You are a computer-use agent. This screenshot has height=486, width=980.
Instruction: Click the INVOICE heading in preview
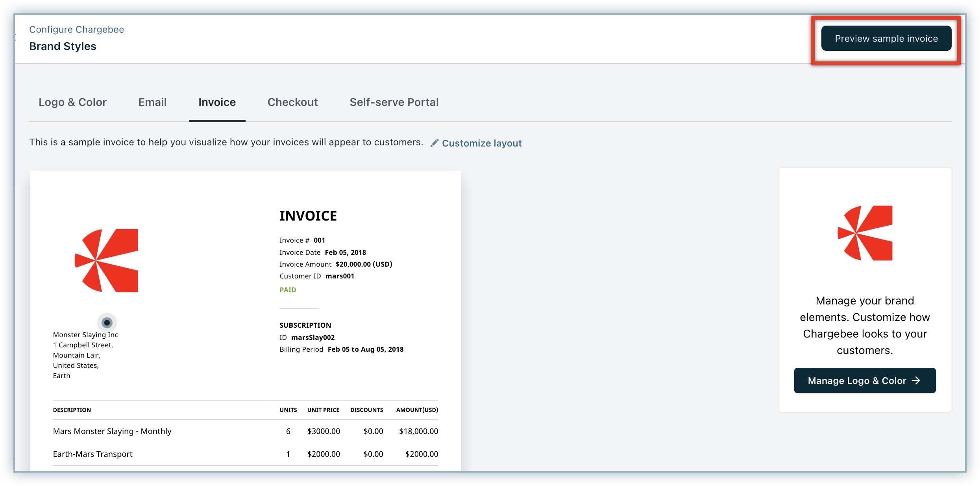pyautogui.click(x=308, y=216)
